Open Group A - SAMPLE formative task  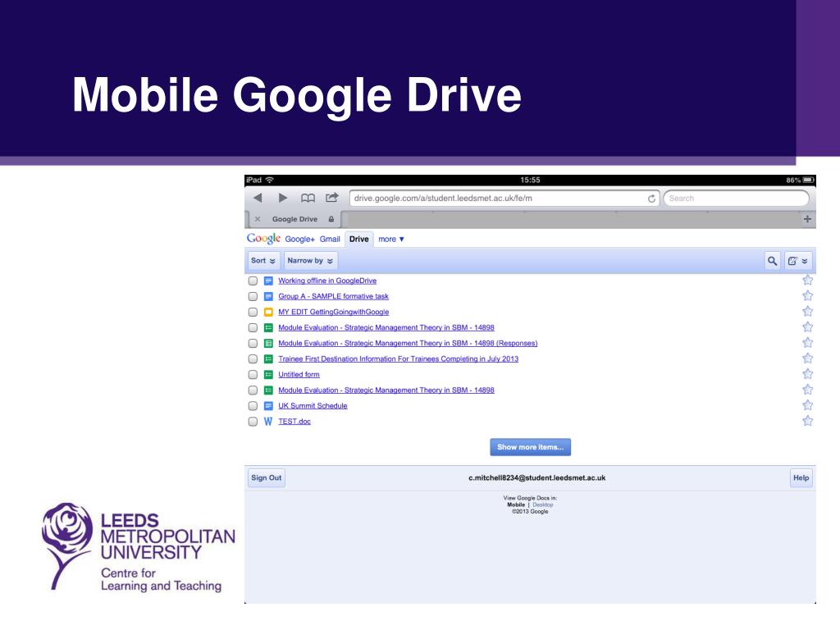[x=333, y=296]
